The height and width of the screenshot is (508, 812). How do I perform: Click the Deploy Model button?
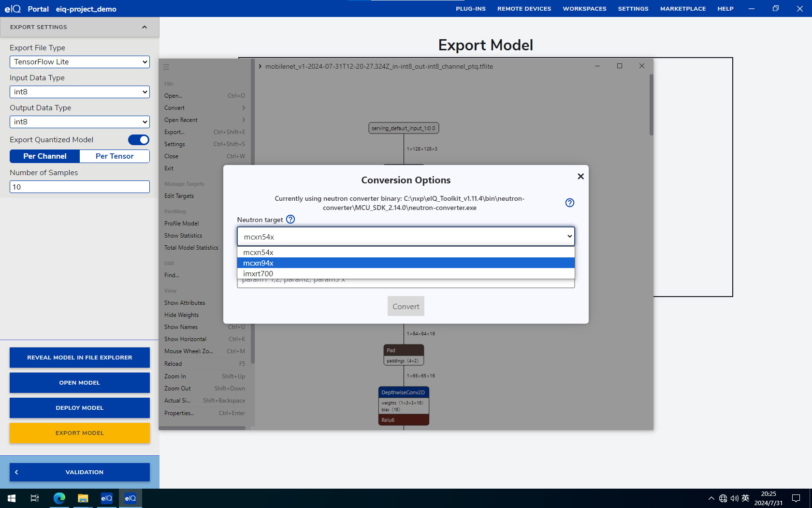[80, 408]
